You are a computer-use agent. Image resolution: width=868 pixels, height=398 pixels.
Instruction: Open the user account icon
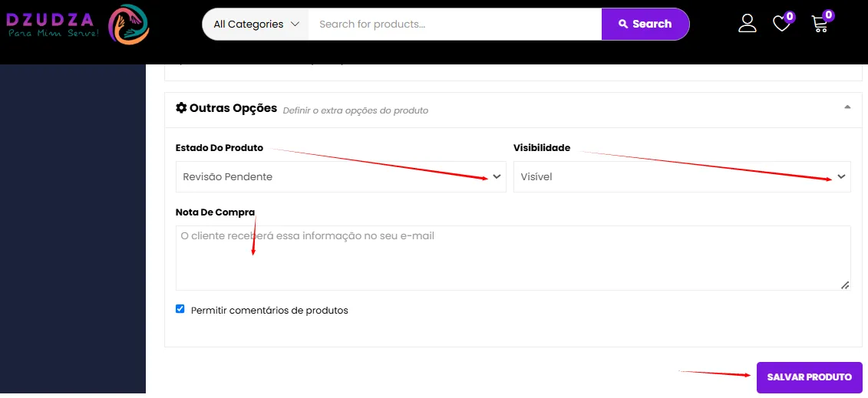[748, 23]
